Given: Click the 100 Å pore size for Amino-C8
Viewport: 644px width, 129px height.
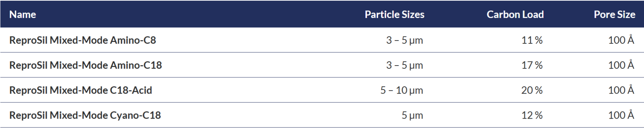Looking at the screenshot, I should pos(621,39).
